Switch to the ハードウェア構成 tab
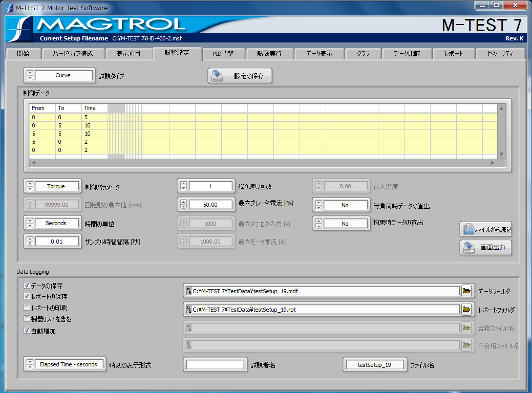The width and height of the screenshot is (532, 393). pyautogui.click(x=73, y=54)
